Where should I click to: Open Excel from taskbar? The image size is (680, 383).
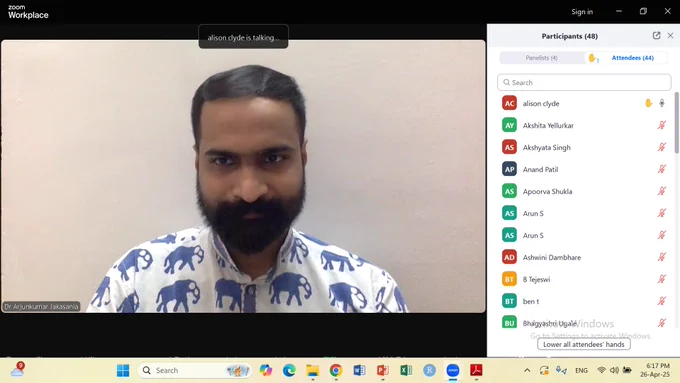(x=406, y=370)
